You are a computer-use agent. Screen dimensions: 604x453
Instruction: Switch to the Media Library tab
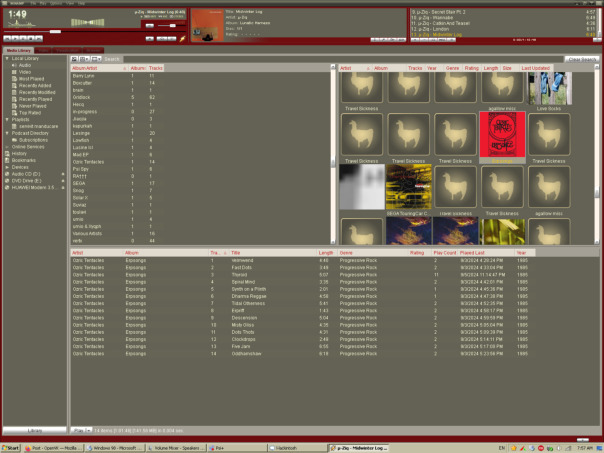[x=18, y=50]
